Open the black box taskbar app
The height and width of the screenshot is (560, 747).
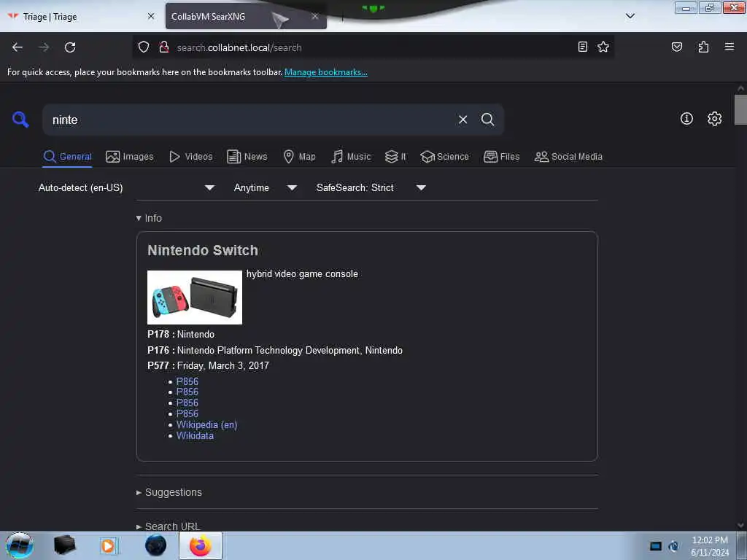pyautogui.click(x=65, y=545)
